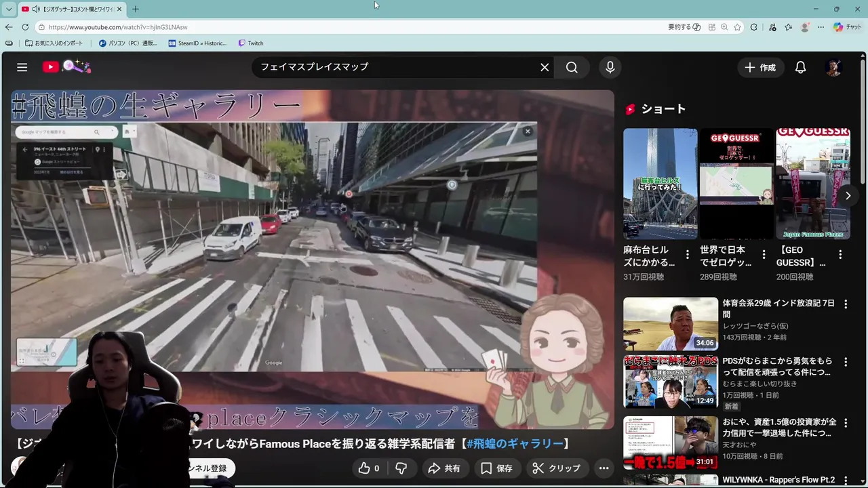Open favorites list icon
868x488 pixels.
[788, 27]
